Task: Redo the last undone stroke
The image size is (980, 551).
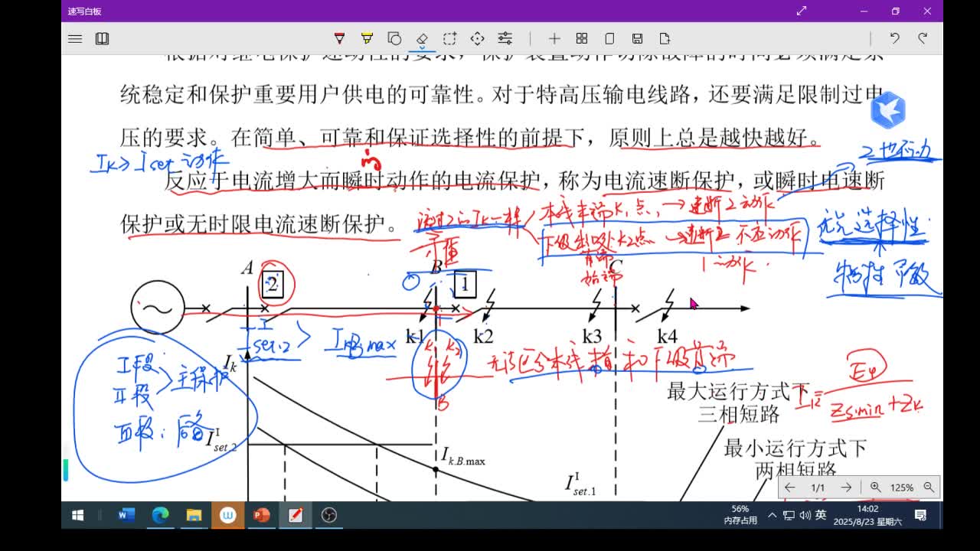Action: tap(923, 38)
